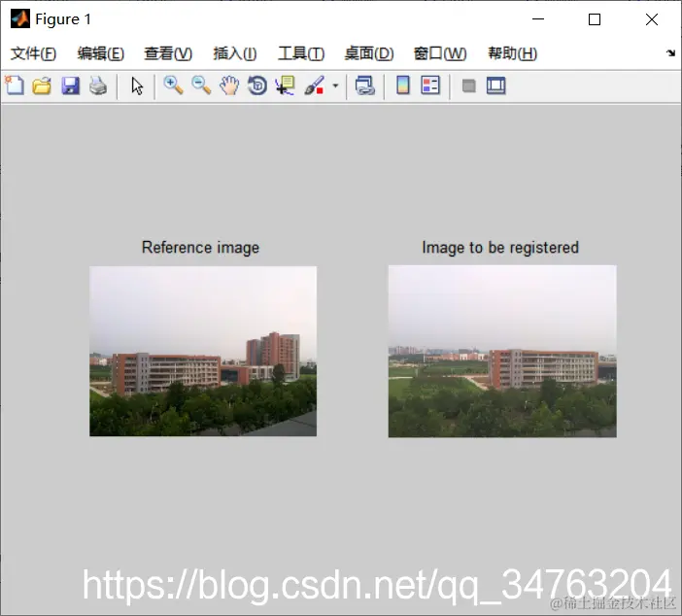This screenshot has width=682, height=616.
Task: Click the MATLAB logo in title bar
Action: (x=20, y=18)
